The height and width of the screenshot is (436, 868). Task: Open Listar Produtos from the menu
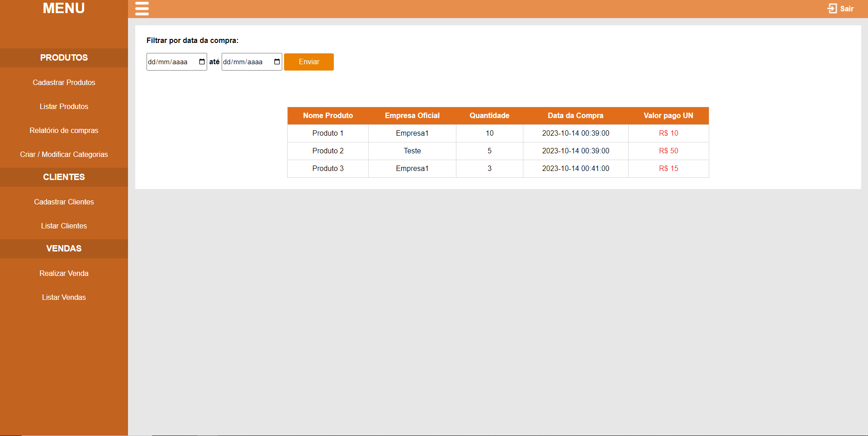64,106
